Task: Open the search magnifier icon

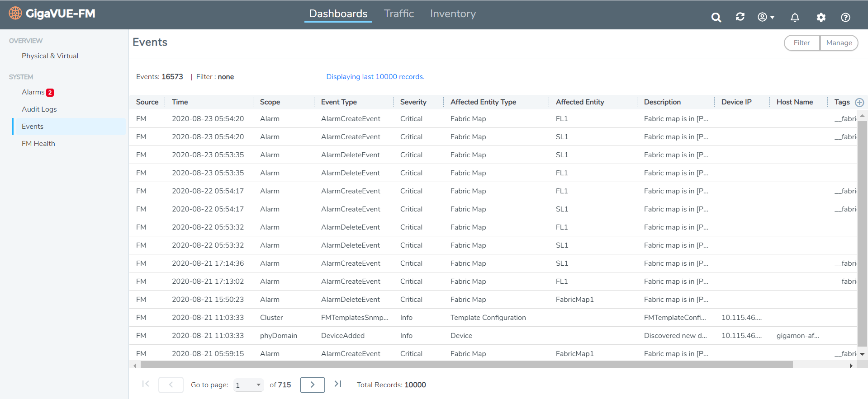Action: 716,17
